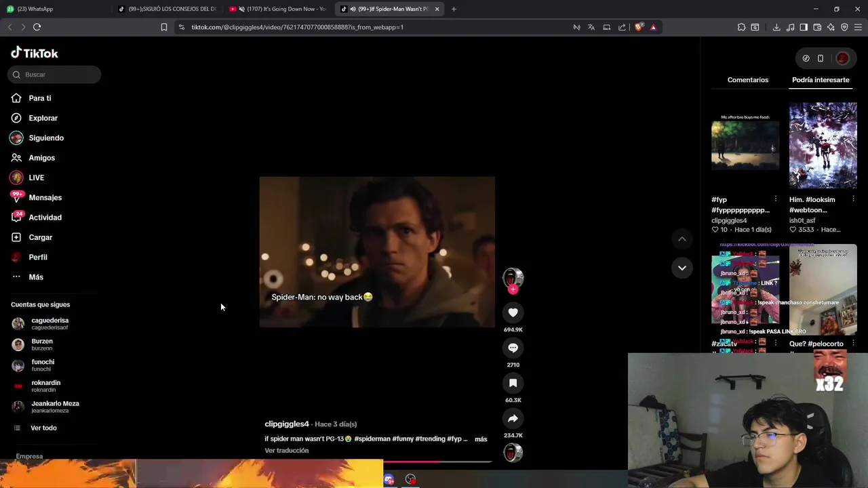Open the Brave Shields lion icon
Viewport: 868px width, 488px height.
(x=639, y=27)
